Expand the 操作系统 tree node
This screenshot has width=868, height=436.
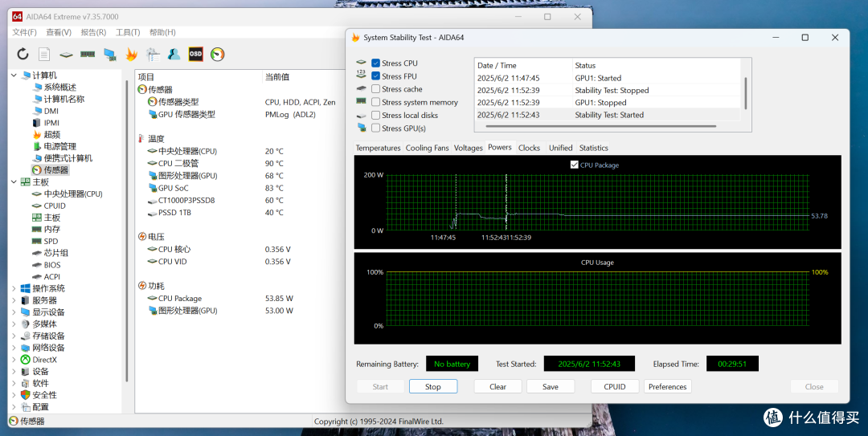coord(14,288)
